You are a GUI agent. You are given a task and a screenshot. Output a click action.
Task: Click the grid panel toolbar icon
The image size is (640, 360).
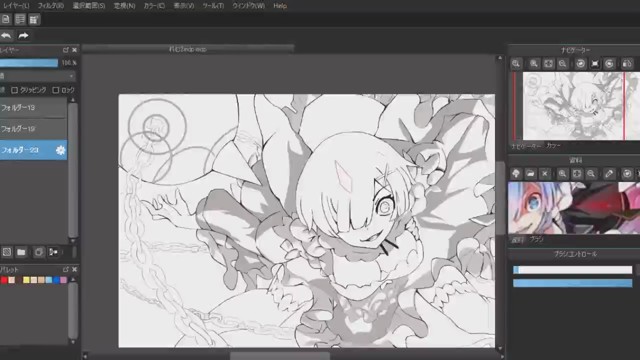point(34,19)
